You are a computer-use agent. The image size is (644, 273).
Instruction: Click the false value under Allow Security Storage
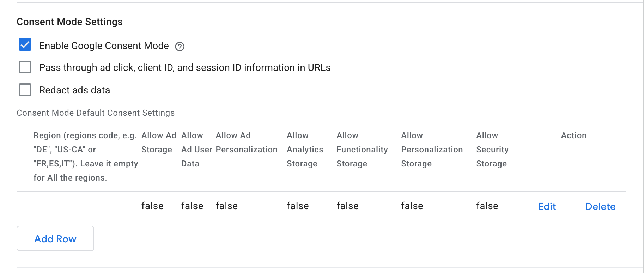(487, 206)
